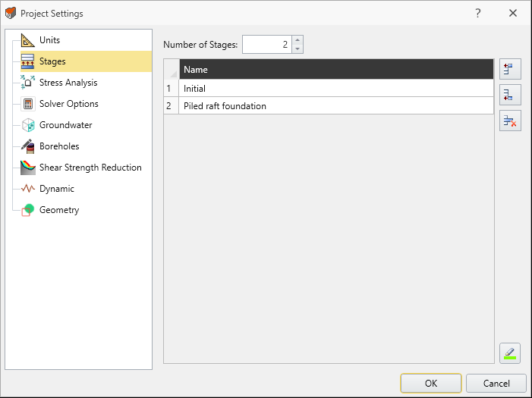Click the Shear Strength Reduction contour icon
532x398 pixels.
28,168
